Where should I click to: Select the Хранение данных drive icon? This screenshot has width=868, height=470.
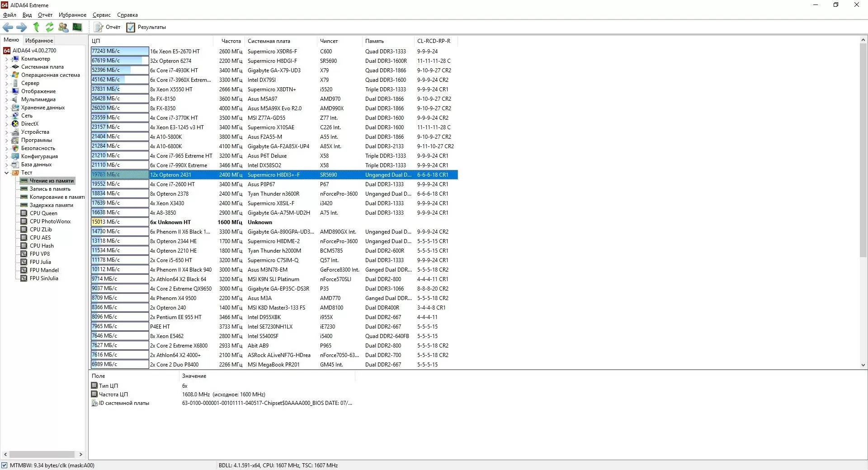click(x=15, y=108)
